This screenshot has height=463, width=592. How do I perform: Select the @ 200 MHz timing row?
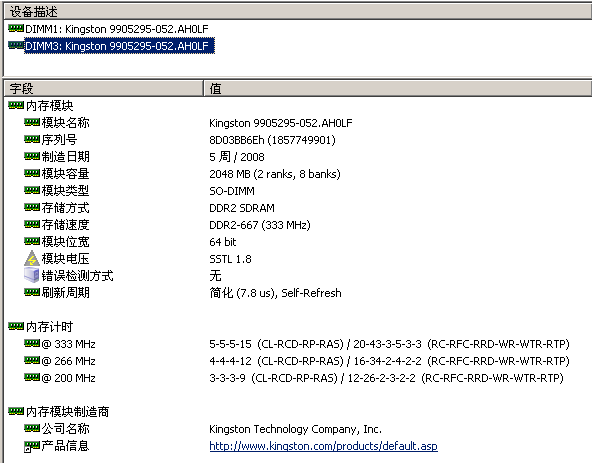click(x=298, y=378)
